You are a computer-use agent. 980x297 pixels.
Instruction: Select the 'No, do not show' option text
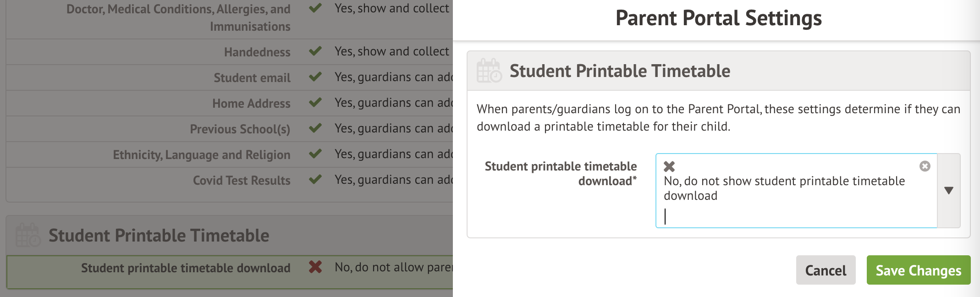point(784,188)
